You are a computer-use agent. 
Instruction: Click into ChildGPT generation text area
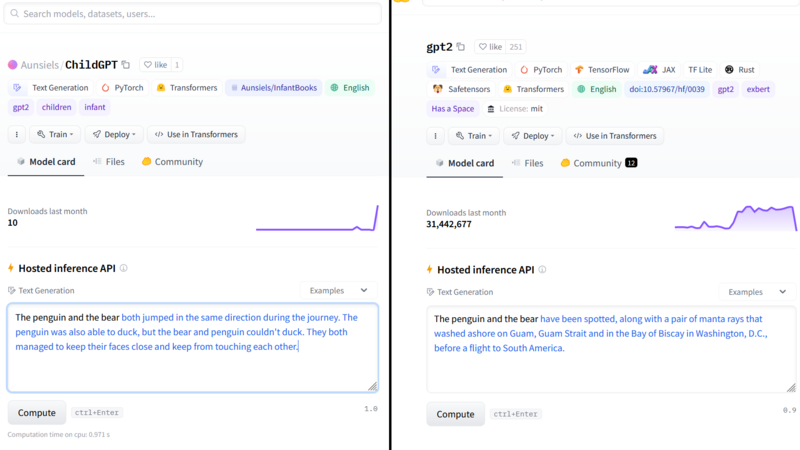pos(192,348)
